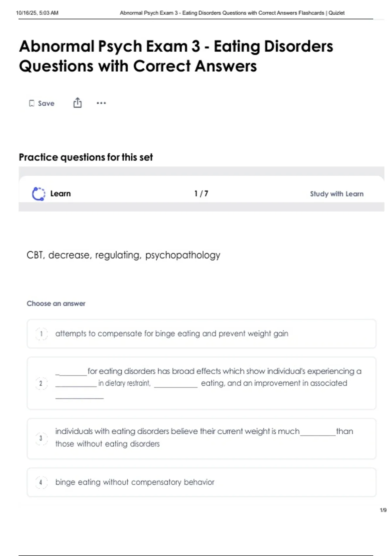
Task: Click the 1 / 7 question progress counter
Action: tap(201, 194)
